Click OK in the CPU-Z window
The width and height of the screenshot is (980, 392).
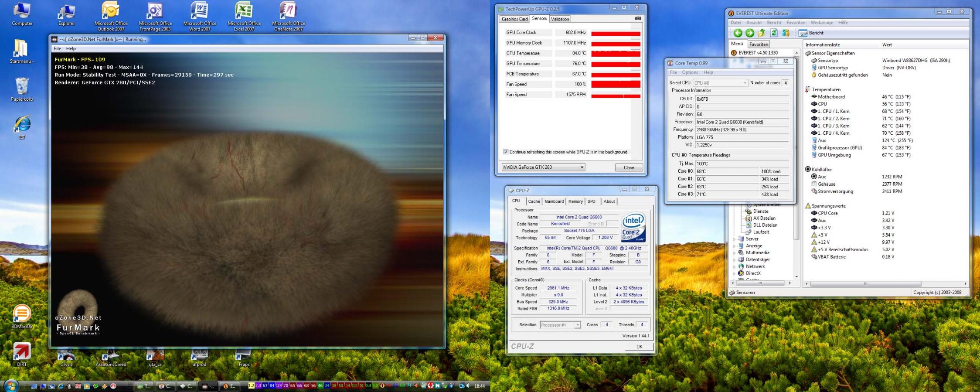click(639, 347)
